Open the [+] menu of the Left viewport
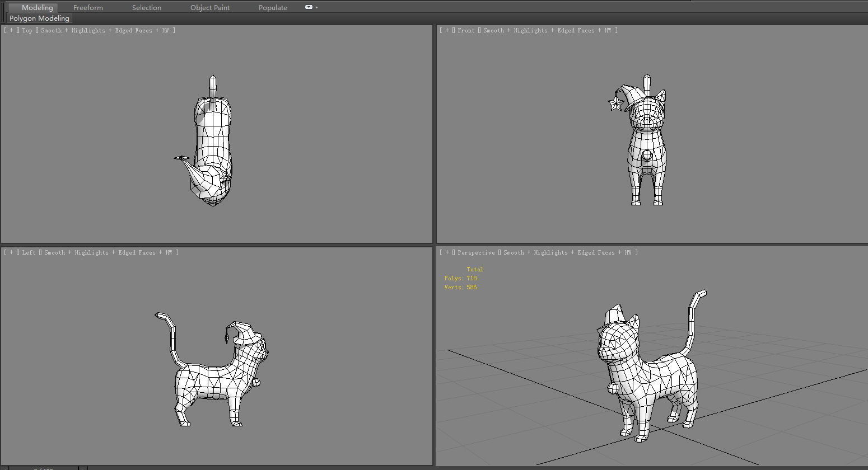Screen dimensions: 868x470 click(x=11, y=252)
